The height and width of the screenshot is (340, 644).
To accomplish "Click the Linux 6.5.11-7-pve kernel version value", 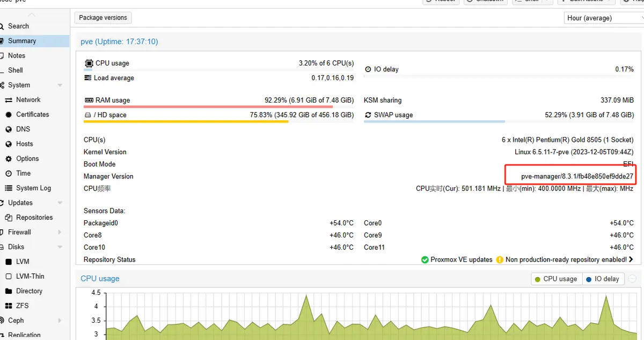I will [574, 152].
